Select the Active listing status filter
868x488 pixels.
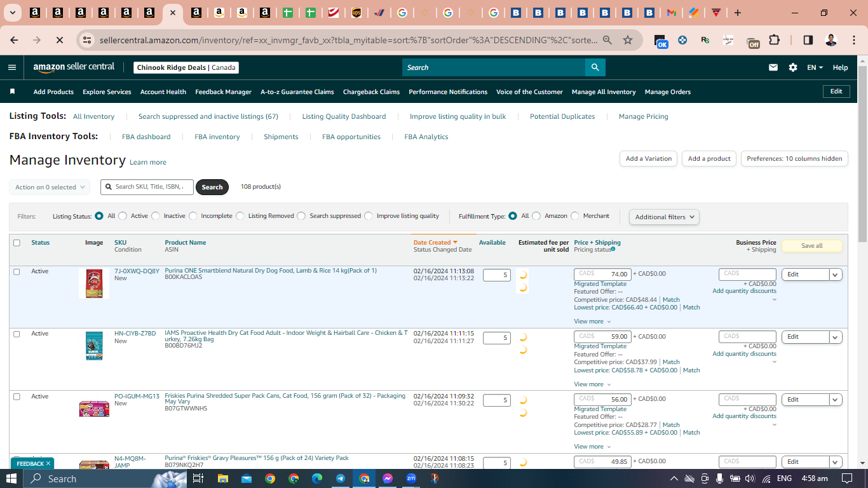click(123, 216)
